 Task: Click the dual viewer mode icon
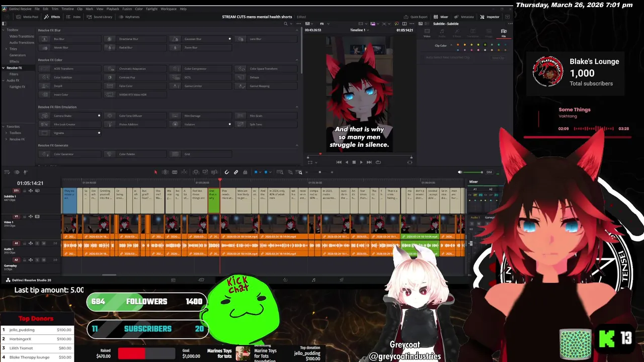click(405, 24)
